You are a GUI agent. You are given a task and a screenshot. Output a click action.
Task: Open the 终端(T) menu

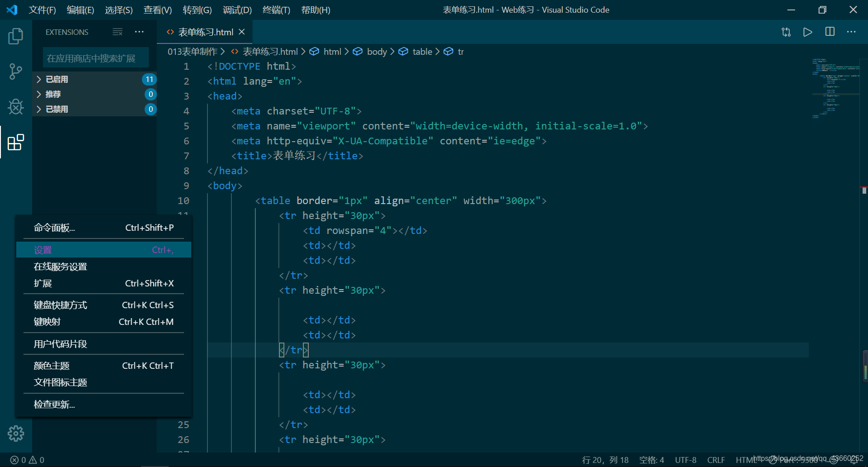coord(276,10)
